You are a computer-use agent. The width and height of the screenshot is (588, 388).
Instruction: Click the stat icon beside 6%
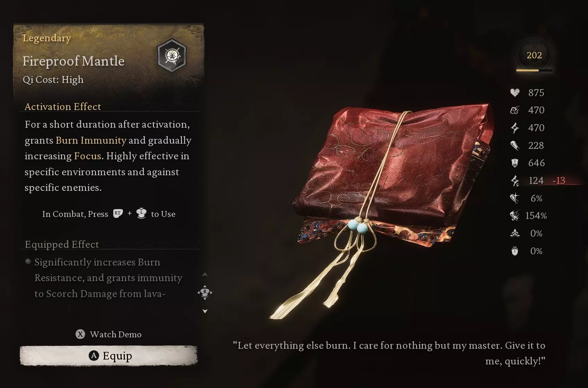tap(515, 198)
